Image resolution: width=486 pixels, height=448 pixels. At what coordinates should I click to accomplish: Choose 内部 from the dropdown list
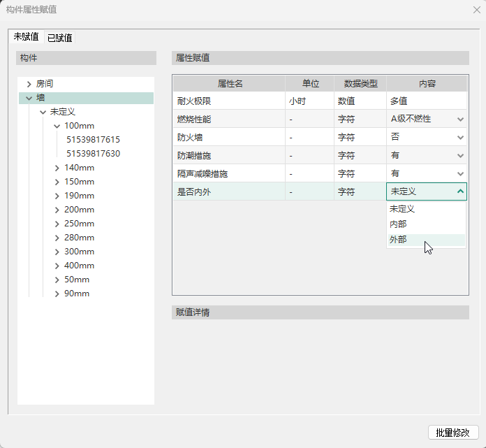(398, 224)
